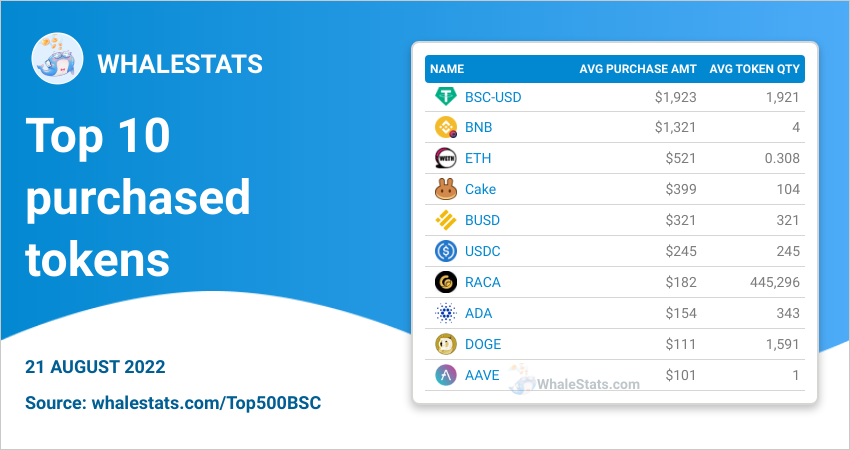
Task: Sort by AVG PURCHASE AMT column header
Action: pos(638,69)
